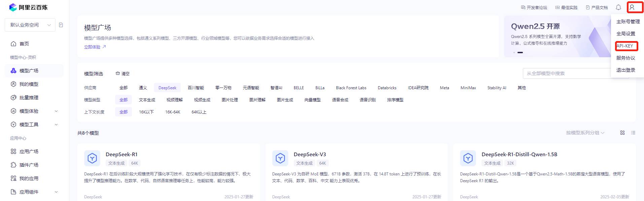Switch to list view

(x=633, y=133)
